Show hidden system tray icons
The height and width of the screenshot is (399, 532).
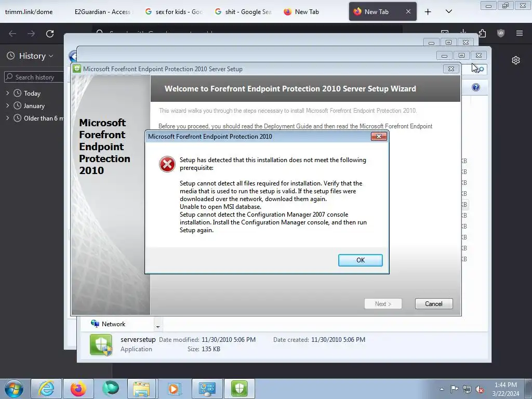pyautogui.click(x=442, y=389)
